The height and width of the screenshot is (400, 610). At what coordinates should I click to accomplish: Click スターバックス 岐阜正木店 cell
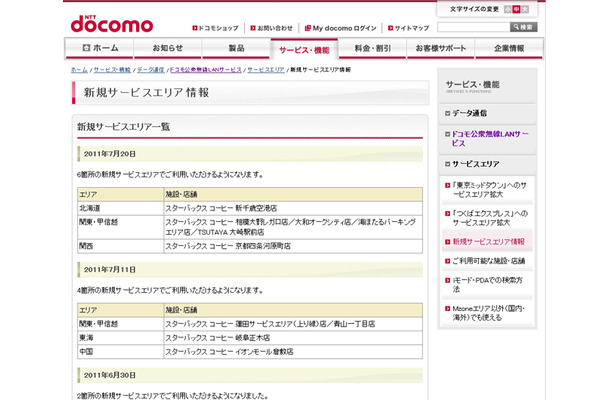[293, 338]
